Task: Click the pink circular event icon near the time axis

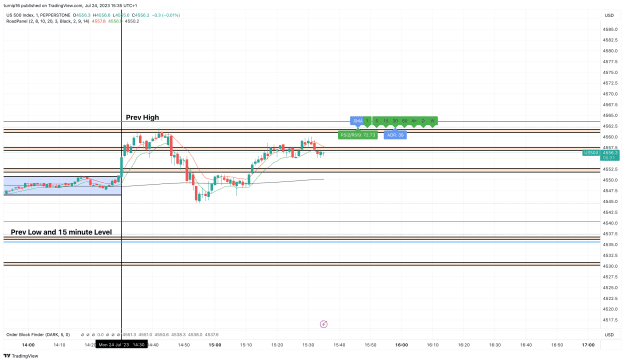Action: click(324, 324)
